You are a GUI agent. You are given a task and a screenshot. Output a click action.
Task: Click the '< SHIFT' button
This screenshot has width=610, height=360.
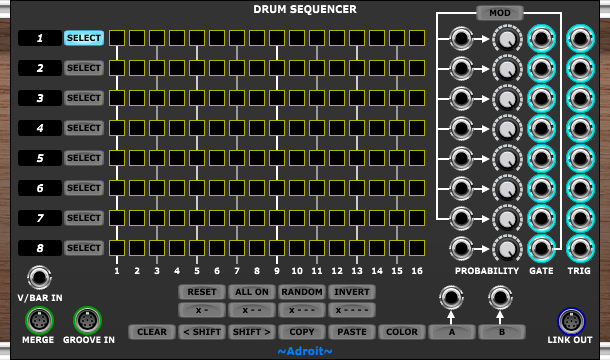pos(202,332)
